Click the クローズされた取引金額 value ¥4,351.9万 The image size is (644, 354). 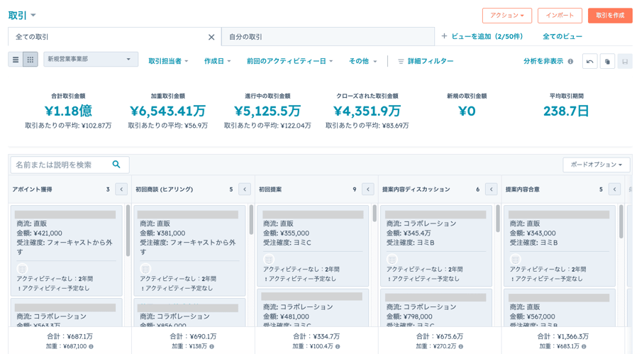(x=367, y=111)
